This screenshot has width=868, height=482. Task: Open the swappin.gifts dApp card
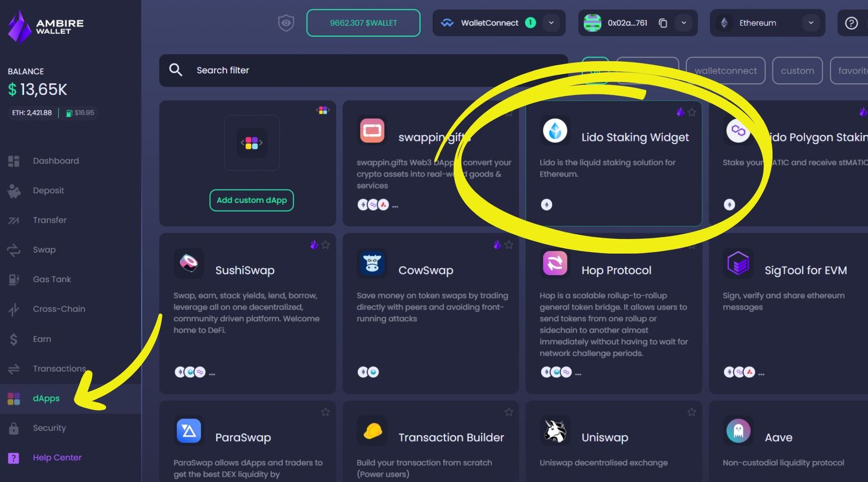pyautogui.click(x=430, y=163)
